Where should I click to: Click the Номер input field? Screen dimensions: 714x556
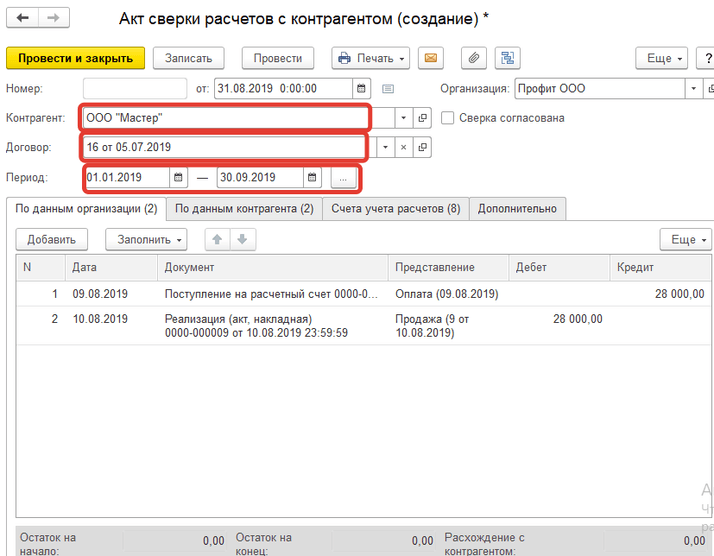pos(135,88)
